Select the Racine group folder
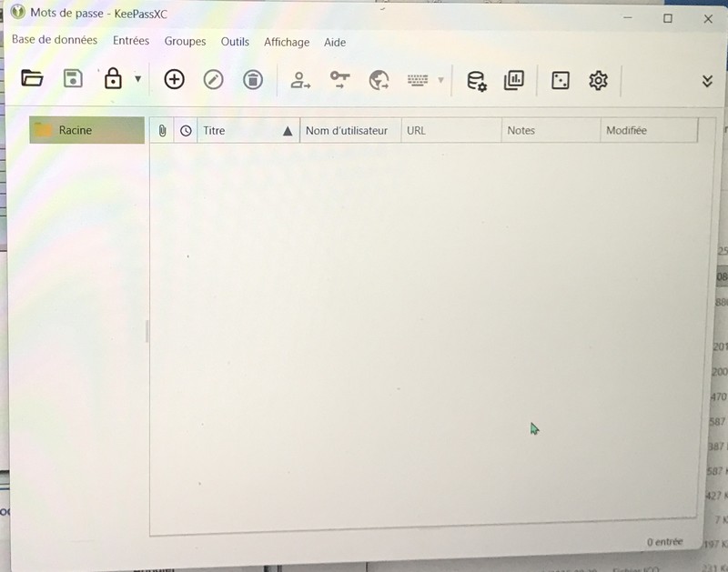 75,130
